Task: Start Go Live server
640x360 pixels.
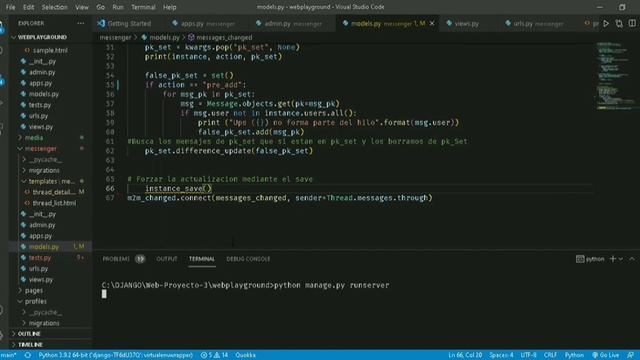Action: [x=606, y=355]
